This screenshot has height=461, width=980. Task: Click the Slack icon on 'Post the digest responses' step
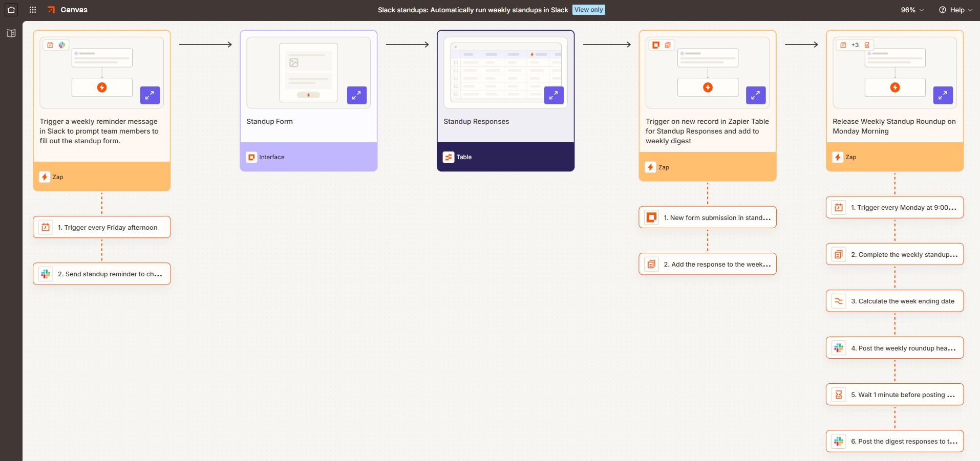tap(839, 441)
